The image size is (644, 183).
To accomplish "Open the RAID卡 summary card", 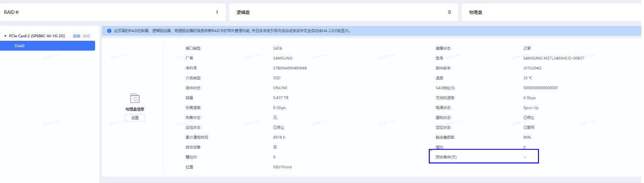I will 113,12.
